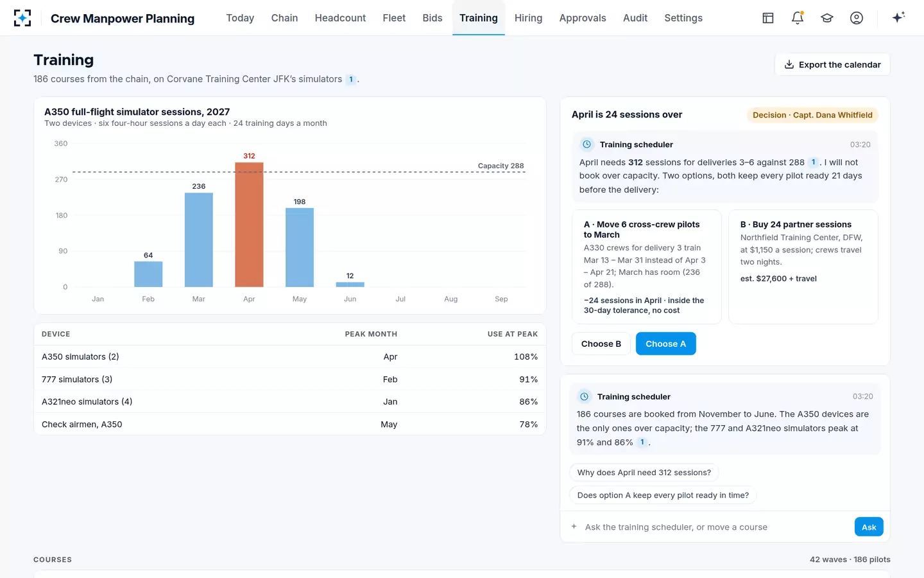The image size is (924, 578).
Task: Click the 'A350 simulators (2)' row
Action: 290,356
